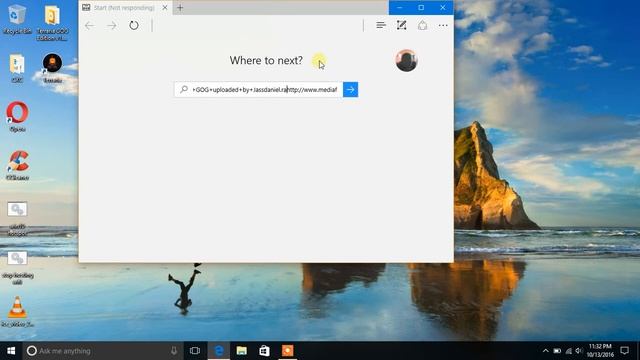Click the battery tray icon

click(557, 351)
